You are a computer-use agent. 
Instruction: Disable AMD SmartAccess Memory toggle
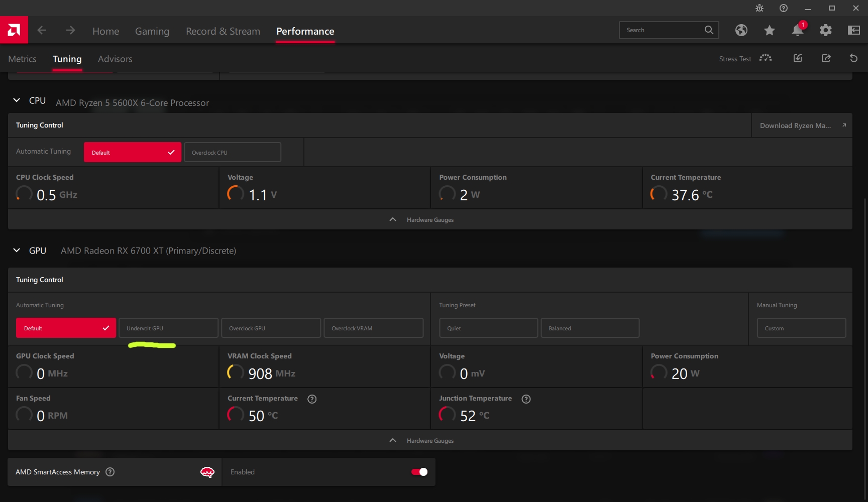419,472
